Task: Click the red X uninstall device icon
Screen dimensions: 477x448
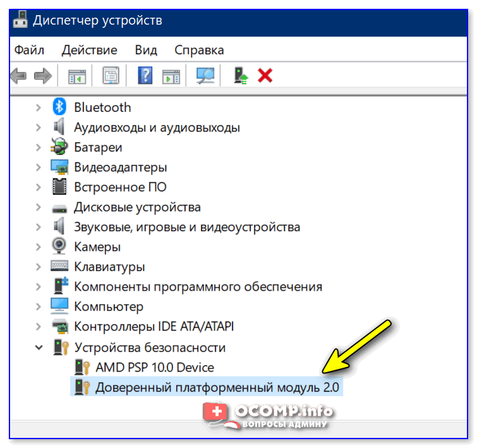Action: click(x=265, y=75)
